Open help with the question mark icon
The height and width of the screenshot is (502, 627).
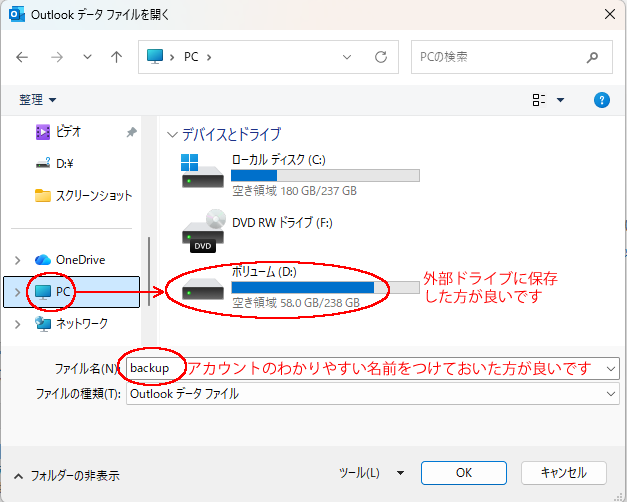click(x=602, y=100)
